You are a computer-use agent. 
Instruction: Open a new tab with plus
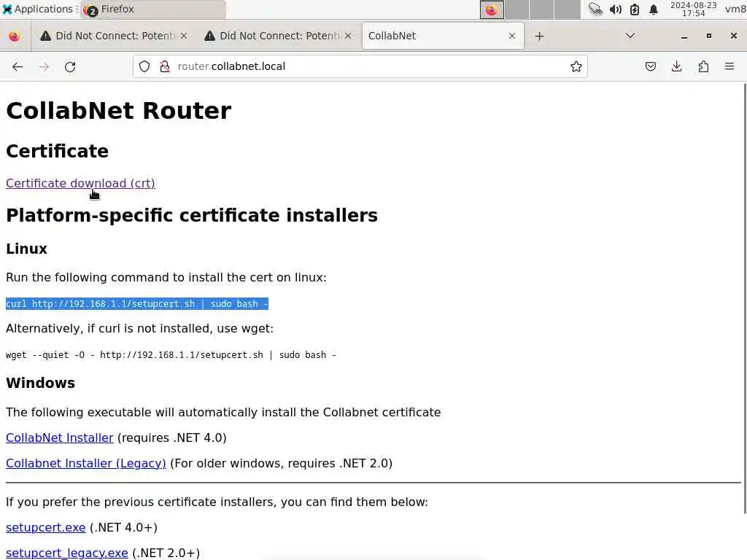(539, 36)
